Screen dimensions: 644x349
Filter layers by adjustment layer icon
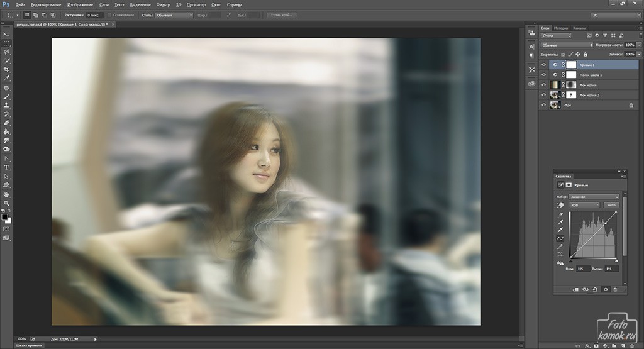[597, 35]
